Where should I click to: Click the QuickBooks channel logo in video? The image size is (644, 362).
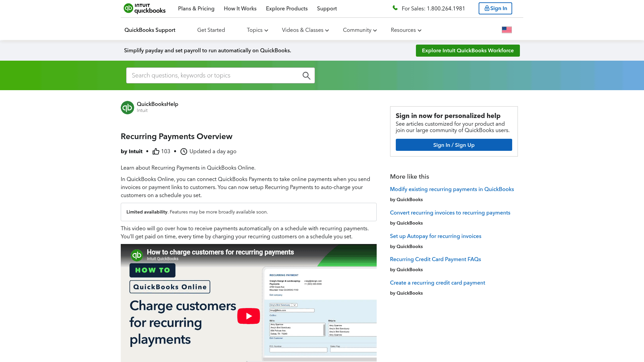[137, 255]
